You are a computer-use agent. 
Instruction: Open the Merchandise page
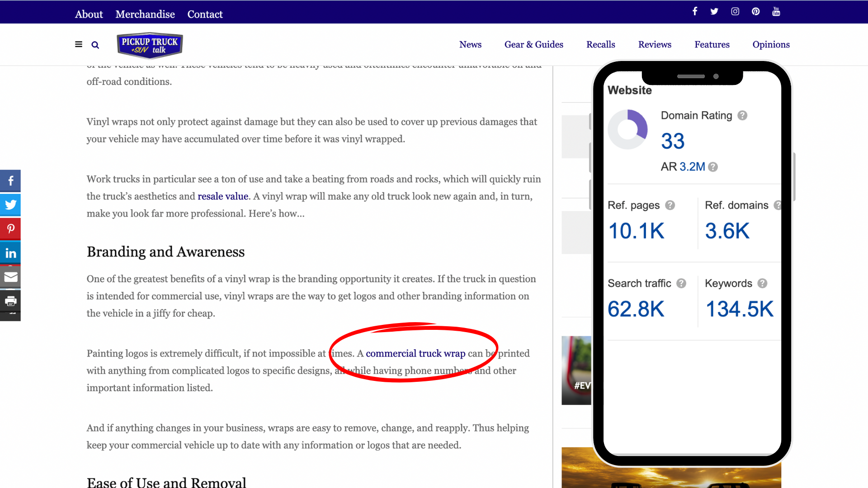coord(145,14)
